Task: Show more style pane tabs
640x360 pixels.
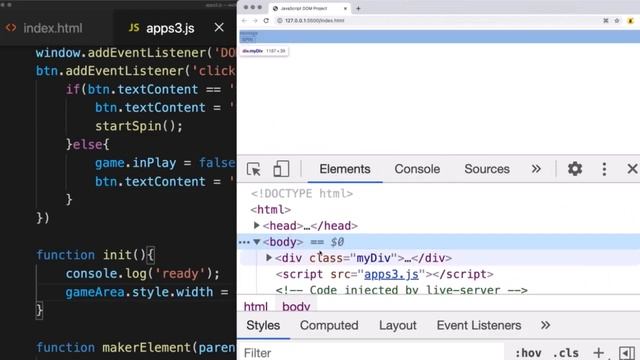Action: tap(545, 325)
